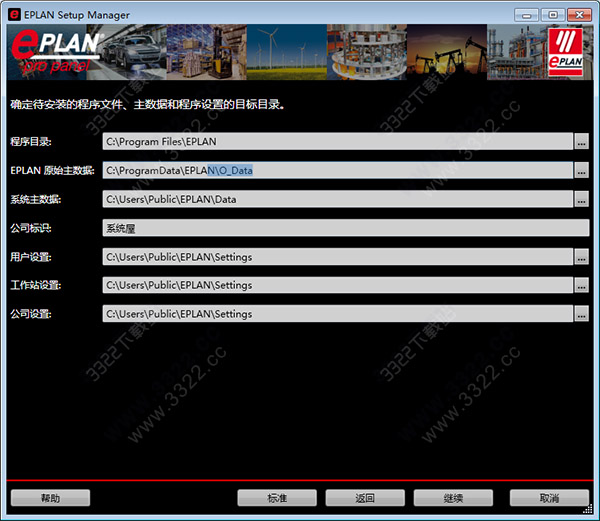Go back with the 返回 button
Viewport: 600px width, 521px height.
tap(365, 498)
